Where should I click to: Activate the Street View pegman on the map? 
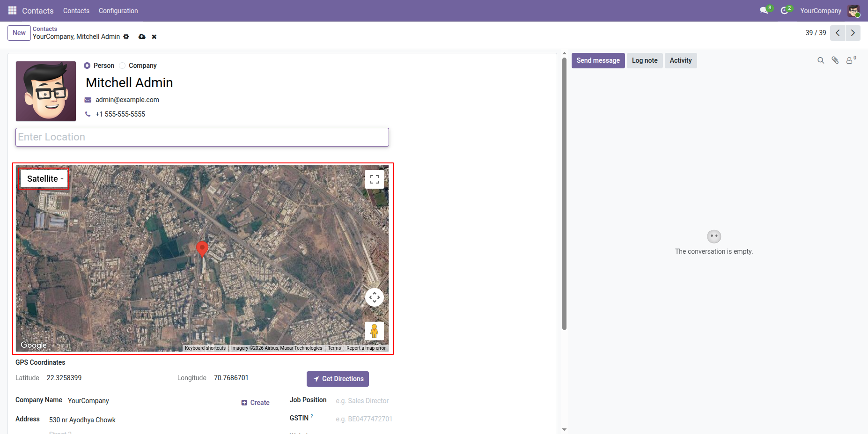[375, 331]
